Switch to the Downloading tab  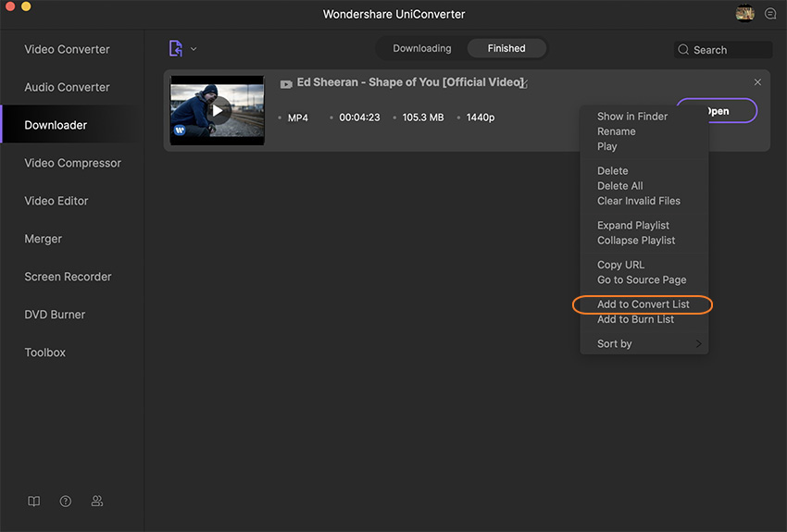click(x=422, y=48)
